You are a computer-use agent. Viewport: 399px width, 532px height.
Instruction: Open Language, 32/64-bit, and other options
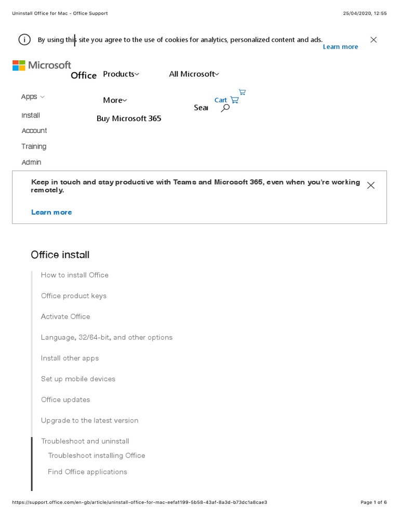[107, 337]
